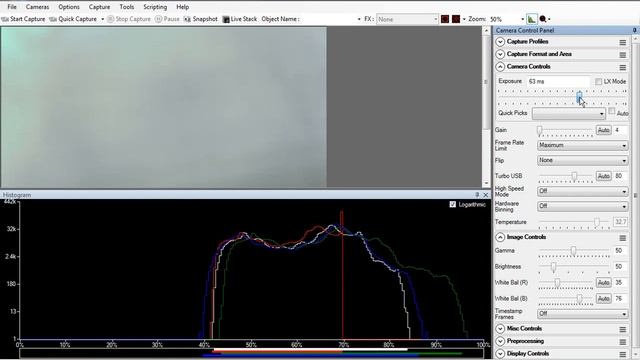Enable the Auto exposure checkbox

pyautogui.click(x=611, y=111)
